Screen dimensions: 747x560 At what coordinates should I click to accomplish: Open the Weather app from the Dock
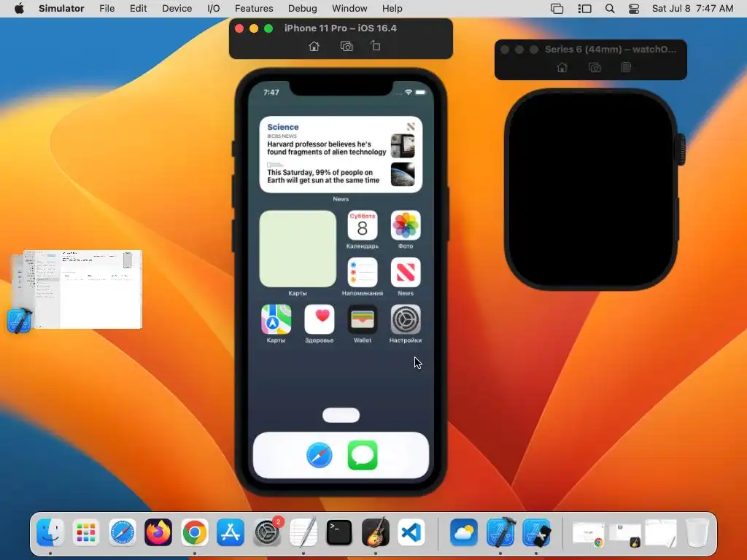pos(463,532)
